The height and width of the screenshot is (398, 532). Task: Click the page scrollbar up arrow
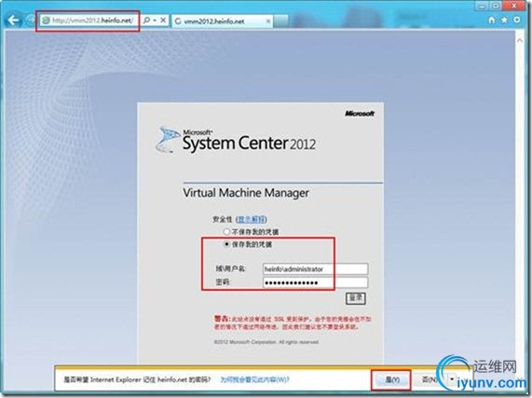[520, 40]
